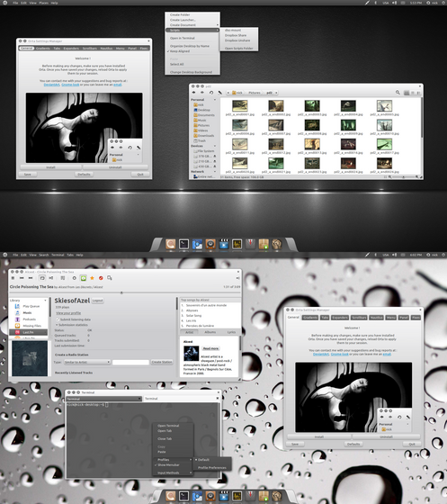Image resolution: width=447 pixels, height=504 pixels.
Task: Click the Create Station button
Action: tap(162, 362)
